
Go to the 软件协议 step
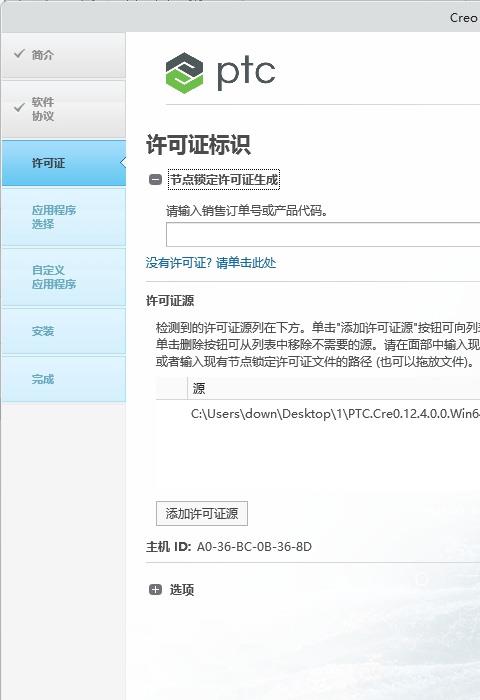tap(63, 109)
